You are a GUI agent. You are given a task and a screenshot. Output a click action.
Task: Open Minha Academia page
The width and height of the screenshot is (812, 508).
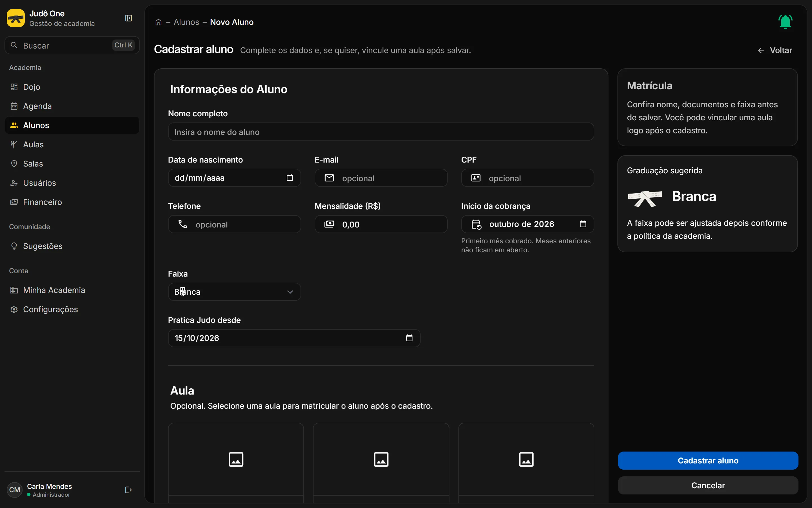coord(72,290)
